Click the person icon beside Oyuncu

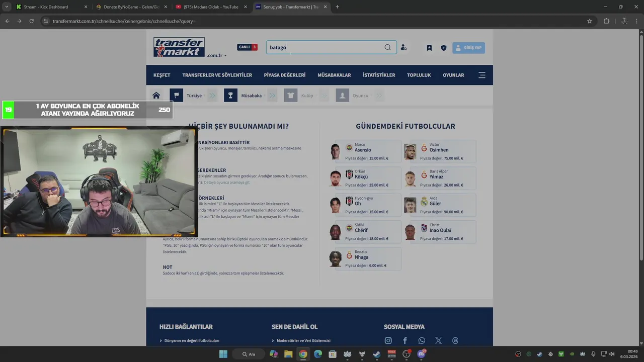pyautogui.click(x=343, y=96)
